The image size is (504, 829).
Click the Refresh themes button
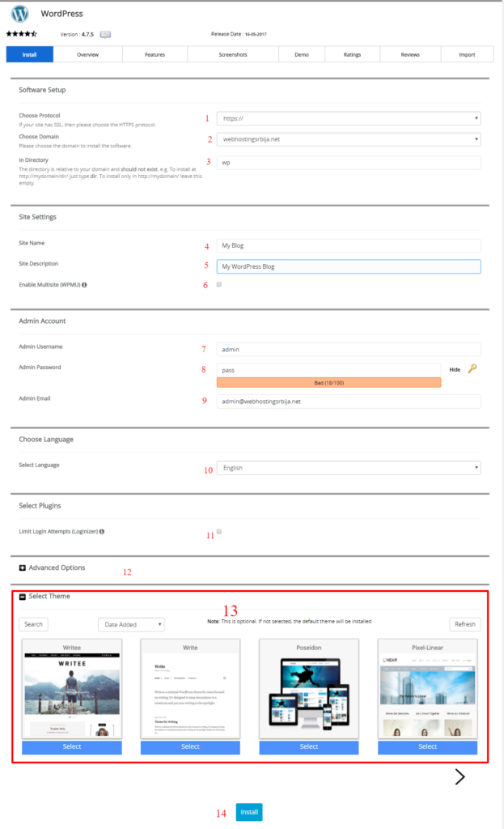click(465, 624)
